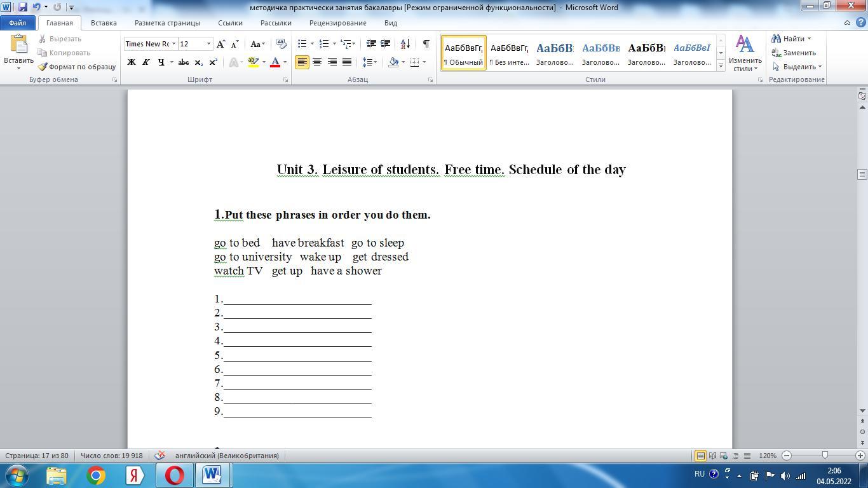Click the sort A-Z icon
The width and height of the screenshot is (868, 488).
click(x=405, y=44)
